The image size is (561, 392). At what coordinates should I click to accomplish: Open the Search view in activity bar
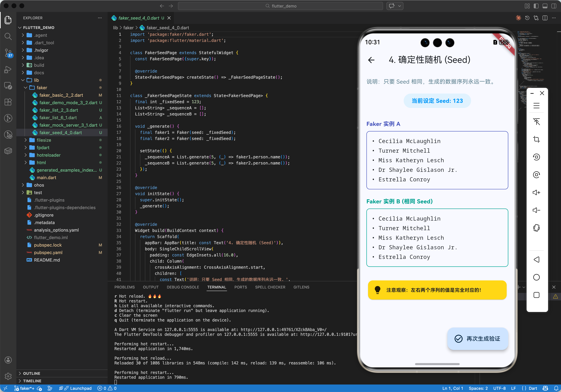[8, 37]
